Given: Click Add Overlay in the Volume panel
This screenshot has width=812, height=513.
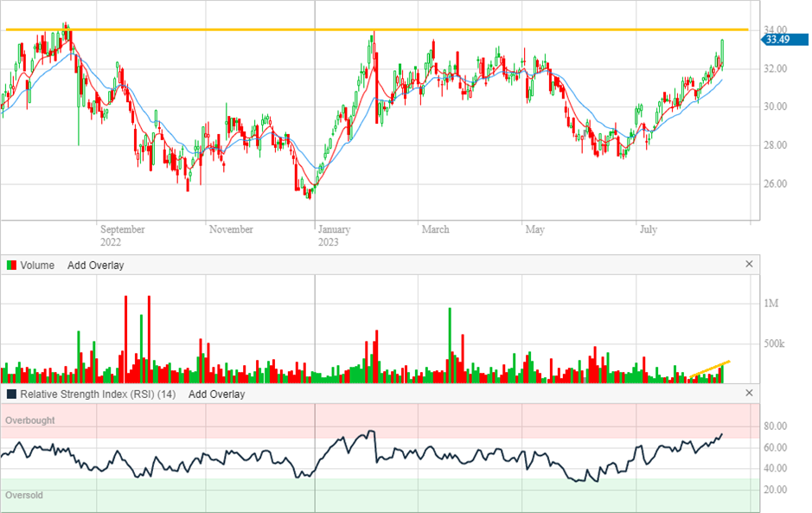Looking at the screenshot, I should (x=95, y=266).
